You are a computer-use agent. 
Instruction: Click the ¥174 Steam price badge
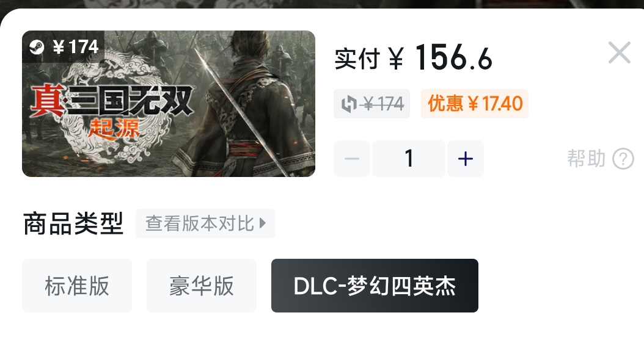tap(64, 47)
